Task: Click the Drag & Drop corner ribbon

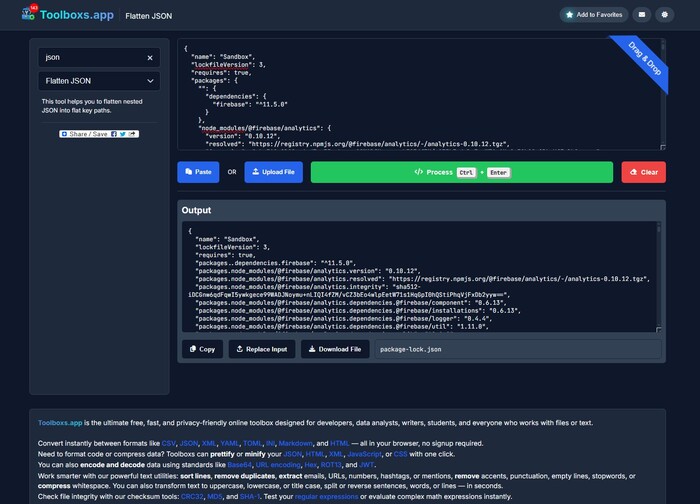Action: [x=644, y=59]
